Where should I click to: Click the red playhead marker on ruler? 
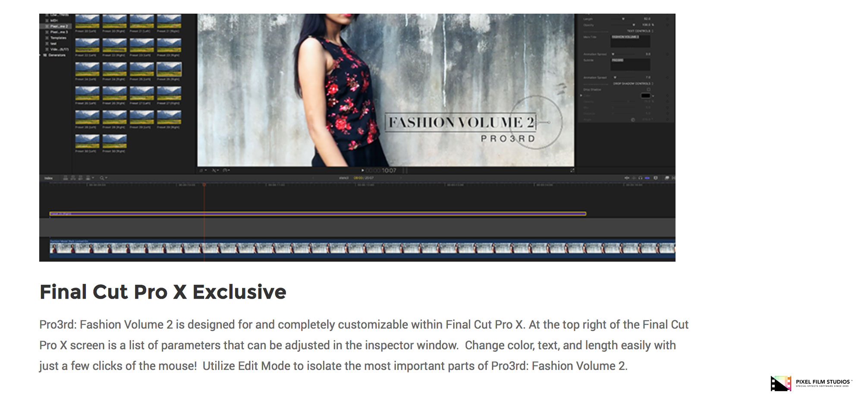[x=204, y=185]
